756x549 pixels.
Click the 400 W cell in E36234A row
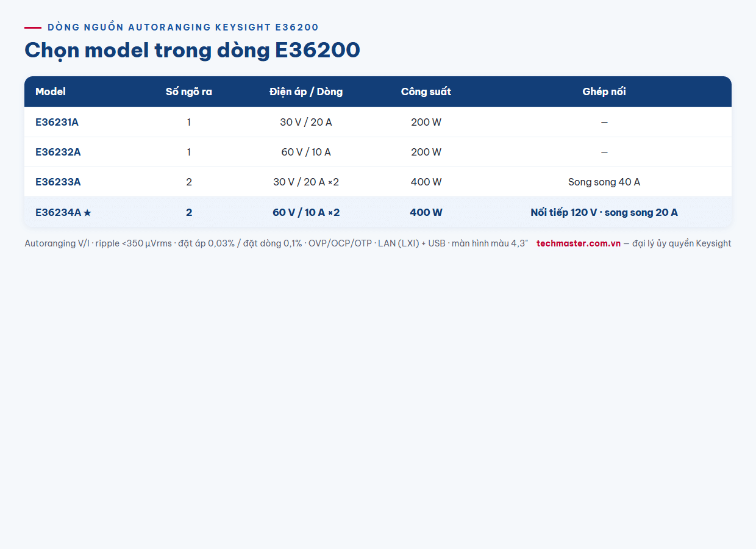pyautogui.click(x=426, y=212)
